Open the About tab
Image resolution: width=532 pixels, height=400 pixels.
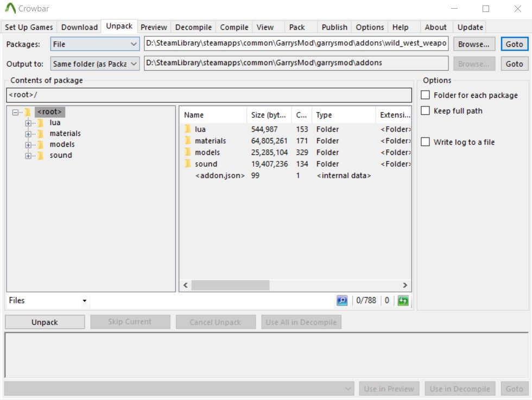pos(435,27)
